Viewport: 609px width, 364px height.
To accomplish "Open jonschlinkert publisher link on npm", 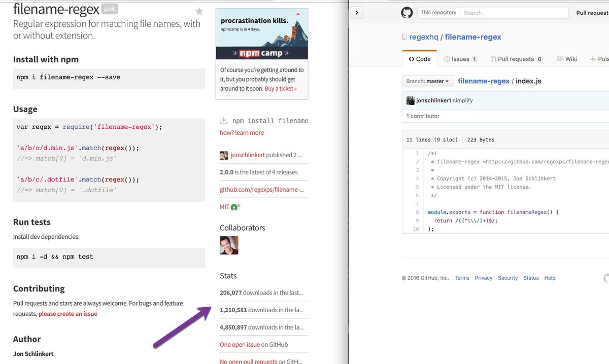I will [x=248, y=155].
